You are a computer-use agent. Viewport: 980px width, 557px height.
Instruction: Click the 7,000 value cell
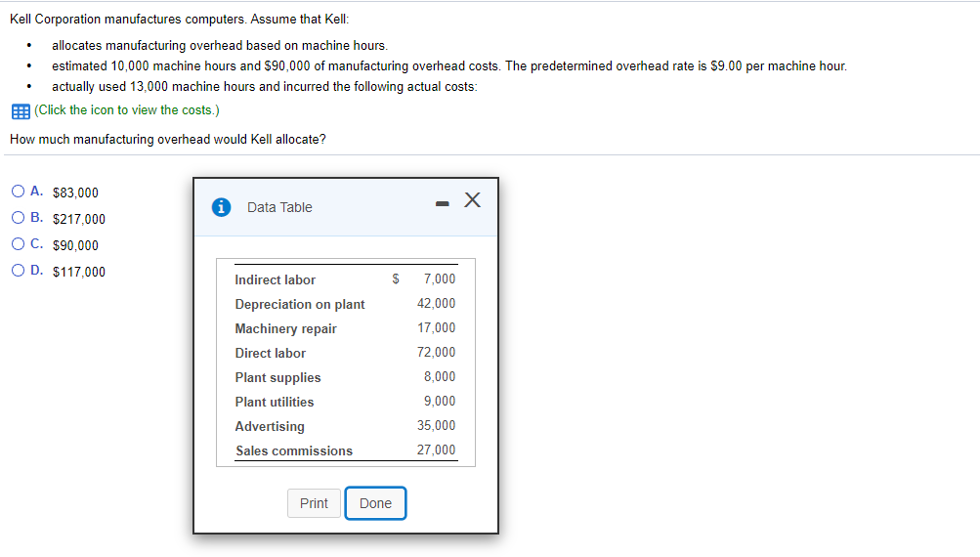440,278
